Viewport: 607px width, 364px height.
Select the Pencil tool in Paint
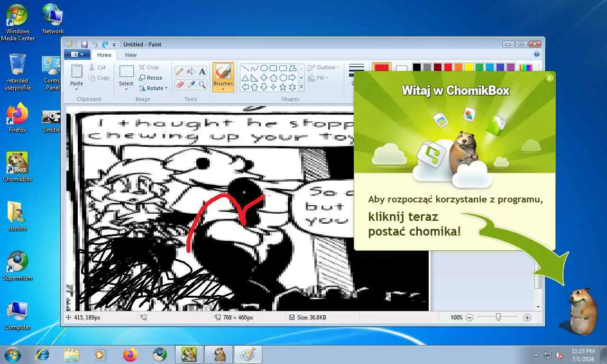(179, 72)
